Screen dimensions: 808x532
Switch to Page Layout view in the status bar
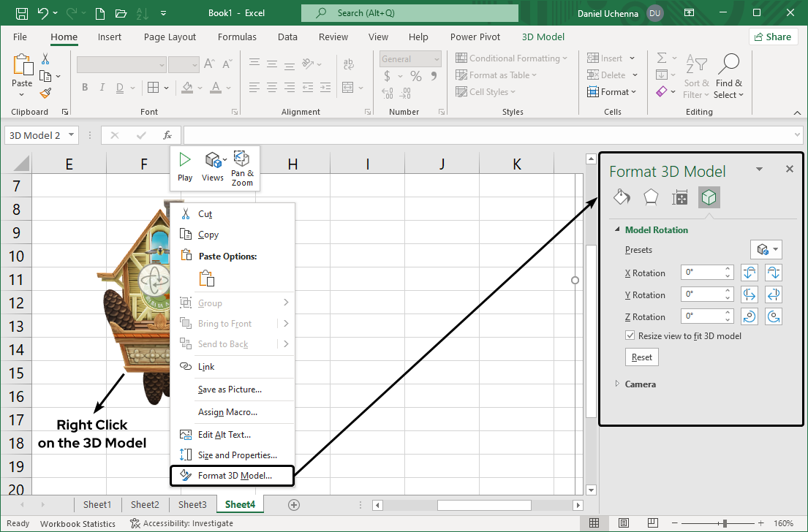(623, 523)
